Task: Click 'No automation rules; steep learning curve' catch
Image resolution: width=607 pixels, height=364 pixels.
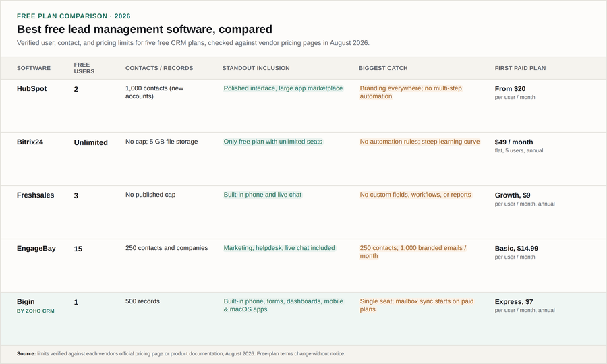Action: [420, 142]
